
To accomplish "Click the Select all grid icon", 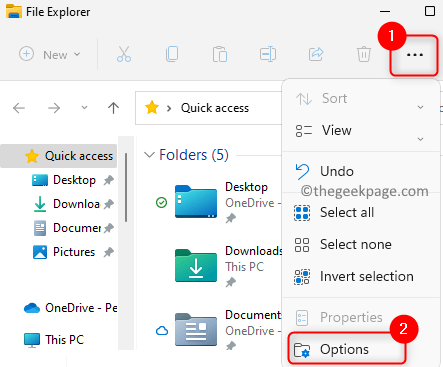I will click(302, 213).
